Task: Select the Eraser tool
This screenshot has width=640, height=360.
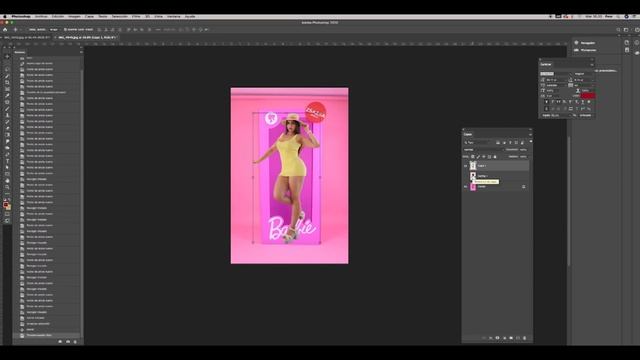Action: tap(7, 128)
